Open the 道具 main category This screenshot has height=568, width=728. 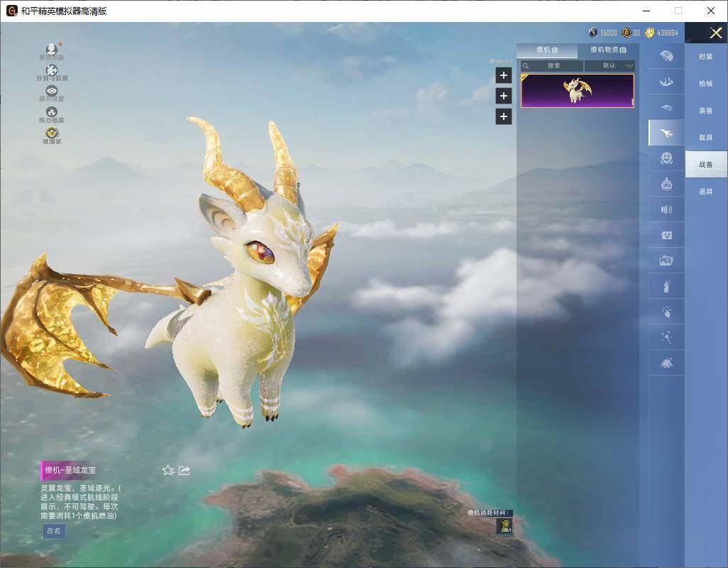pyautogui.click(x=706, y=192)
